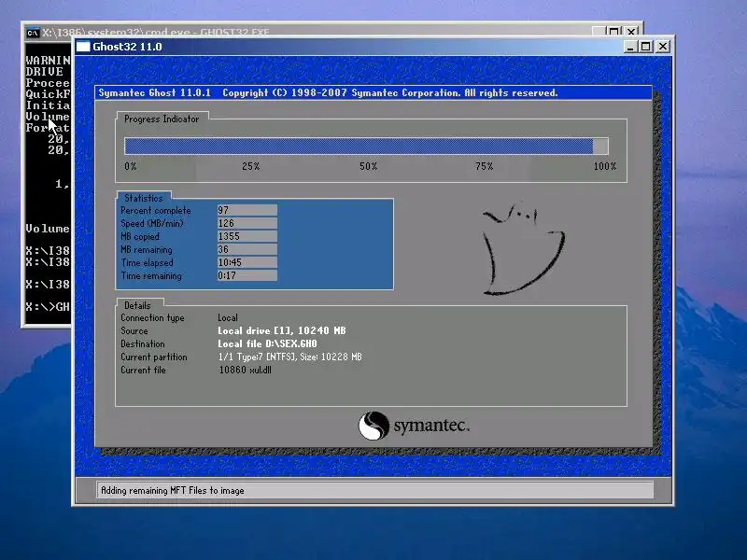747x560 pixels.
Task: Close the cmd.exe window behind
Action: (x=632, y=32)
